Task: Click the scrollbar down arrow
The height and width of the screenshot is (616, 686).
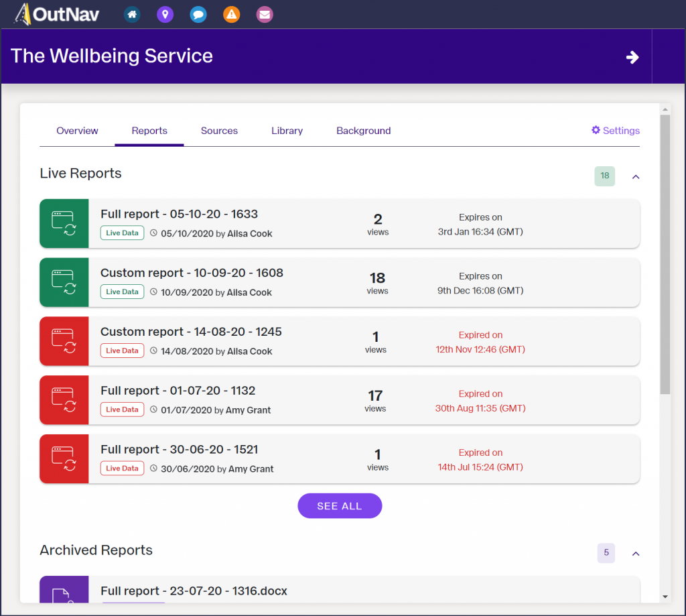Action: point(665,597)
